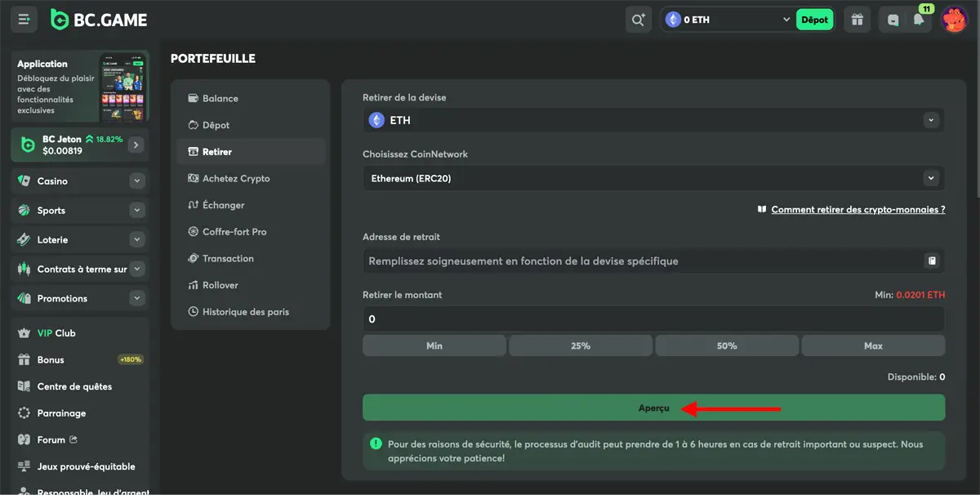The height and width of the screenshot is (495, 980).
Task: Open notifications via the bell icon
Action: pos(920,19)
